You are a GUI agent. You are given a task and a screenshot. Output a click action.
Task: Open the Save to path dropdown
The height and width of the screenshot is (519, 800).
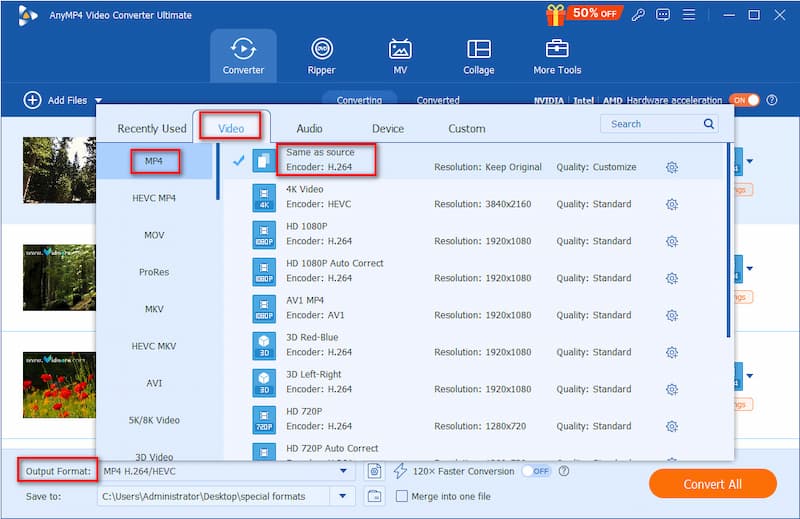pyautogui.click(x=343, y=496)
